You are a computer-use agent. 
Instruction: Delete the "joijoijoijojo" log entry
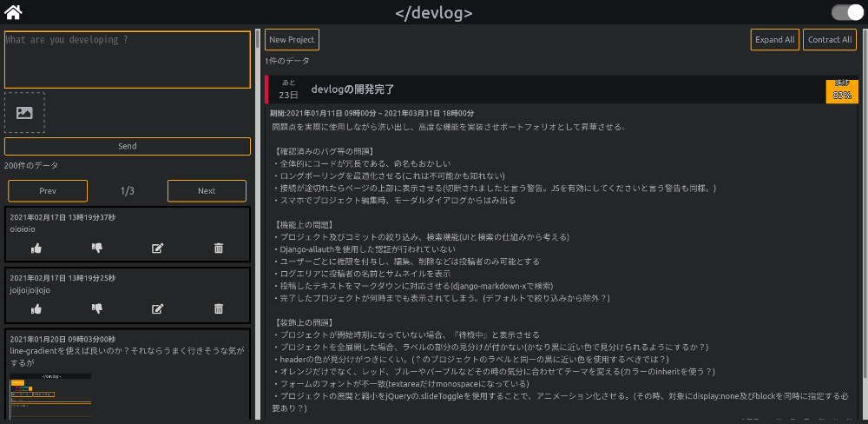[x=219, y=308]
